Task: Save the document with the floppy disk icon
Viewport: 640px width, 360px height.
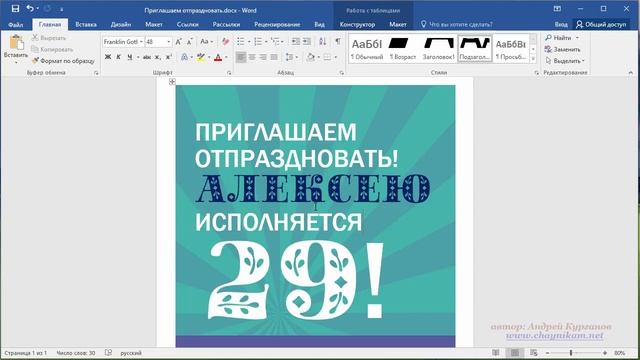Action: pos(15,9)
